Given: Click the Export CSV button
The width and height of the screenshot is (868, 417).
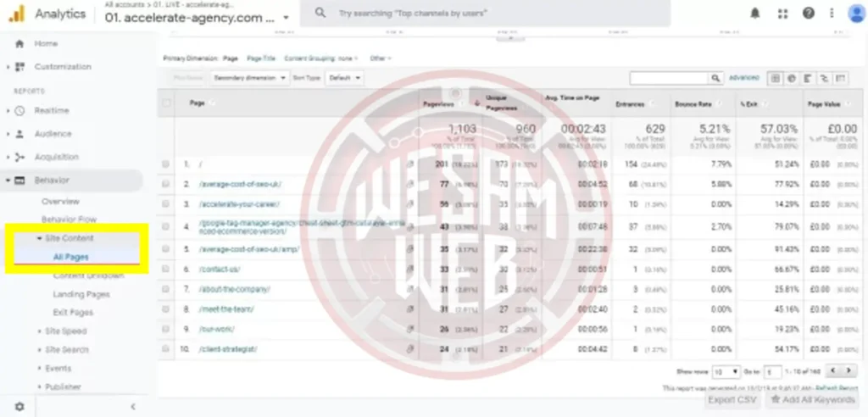Looking at the screenshot, I should [x=732, y=399].
